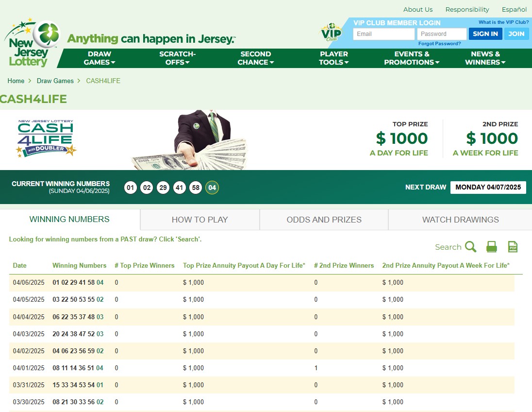The image size is (532, 412).
Task: Click the 'What is the VIP Club?' link
Action: click(x=503, y=22)
